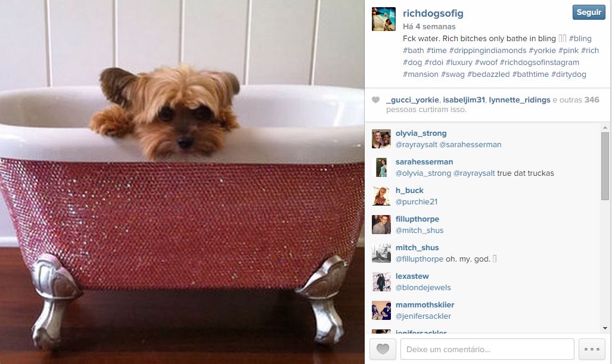The image size is (612, 364).
Task: Open h_buck's avatar picture
Action: click(381, 196)
